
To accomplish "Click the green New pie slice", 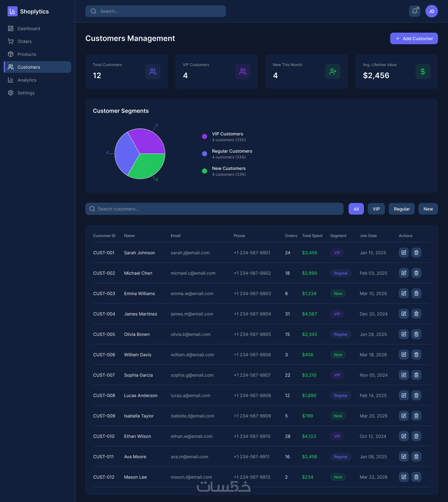I will tap(147, 166).
